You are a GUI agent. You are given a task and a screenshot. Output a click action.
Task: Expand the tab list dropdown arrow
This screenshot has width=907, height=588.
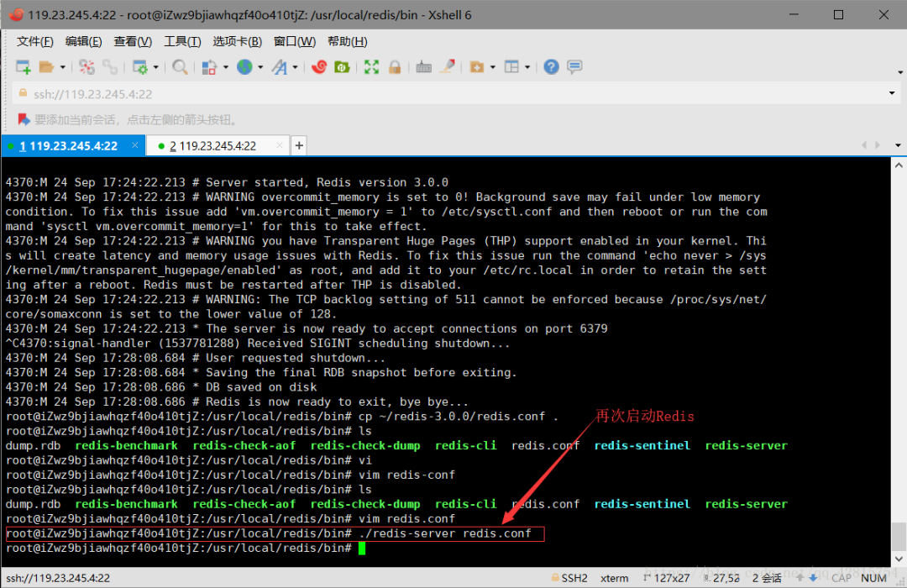point(898,145)
